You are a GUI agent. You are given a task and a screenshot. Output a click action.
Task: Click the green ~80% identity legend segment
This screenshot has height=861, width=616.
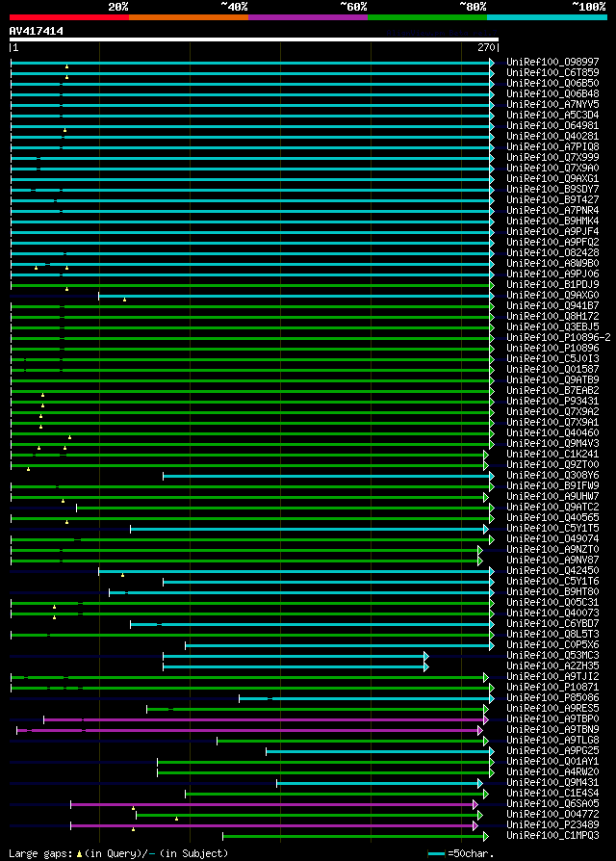(x=427, y=17)
